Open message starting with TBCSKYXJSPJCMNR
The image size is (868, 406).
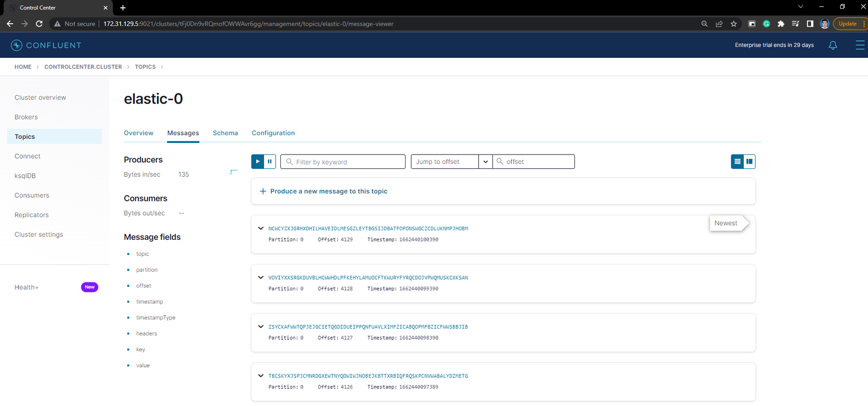click(368, 376)
